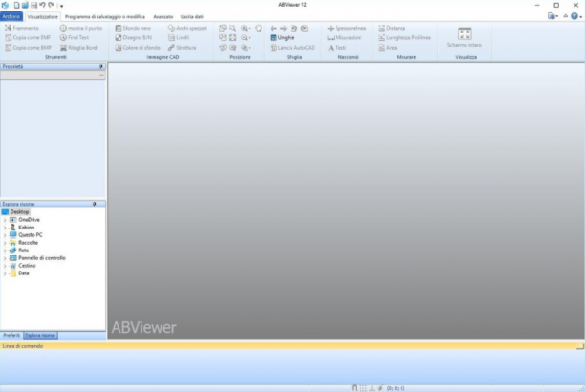
Task: Select the Lunghezza Polilinea tool
Action: coord(404,37)
